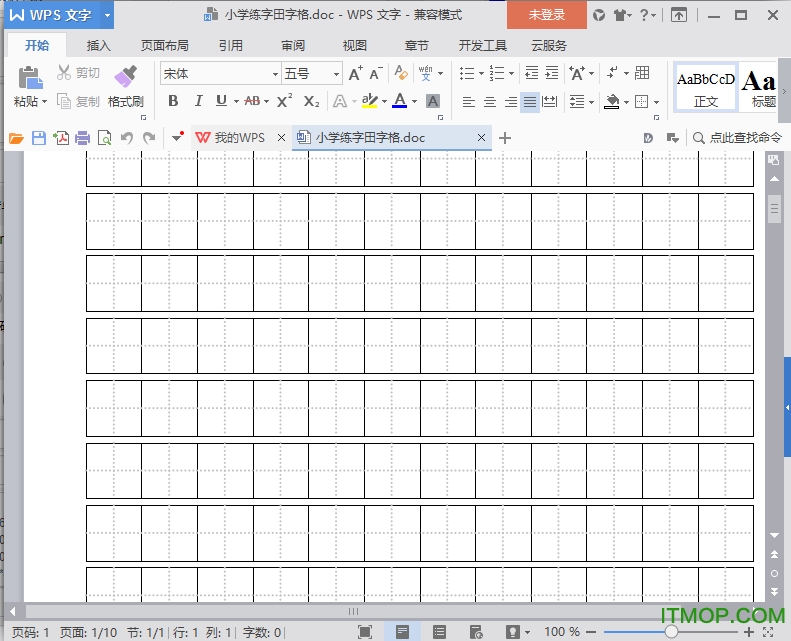
Task: Open the 视图 ribbon tab
Action: (x=355, y=46)
